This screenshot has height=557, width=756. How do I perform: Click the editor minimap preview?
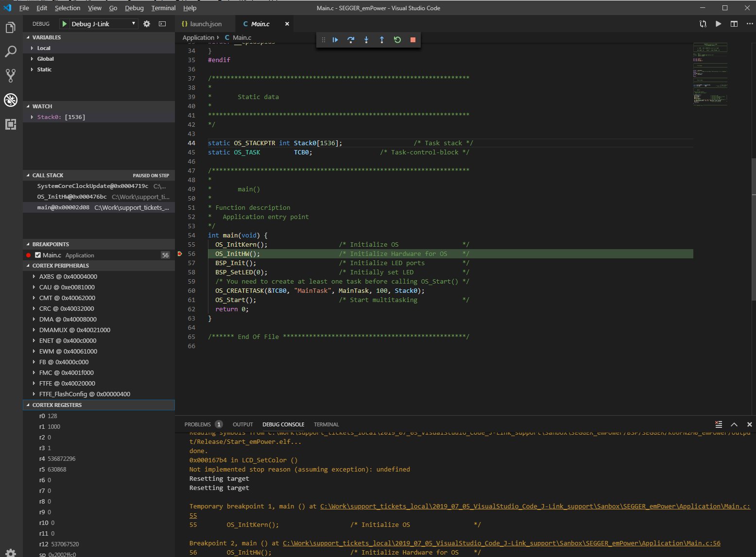[710, 74]
